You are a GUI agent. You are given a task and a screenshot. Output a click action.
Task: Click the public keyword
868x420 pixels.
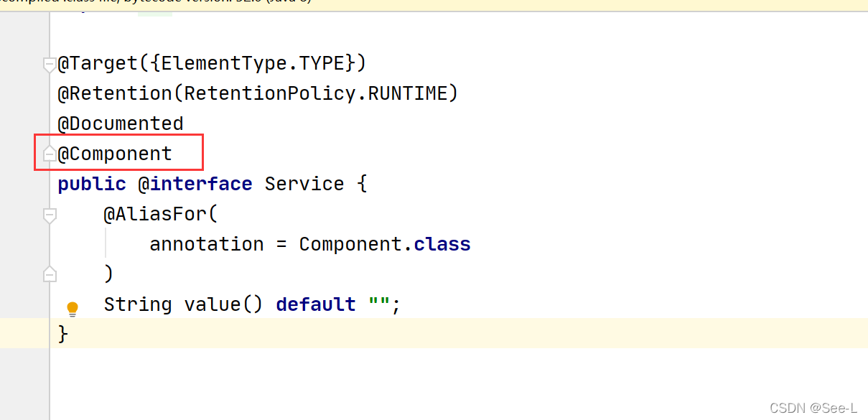(92, 184)
